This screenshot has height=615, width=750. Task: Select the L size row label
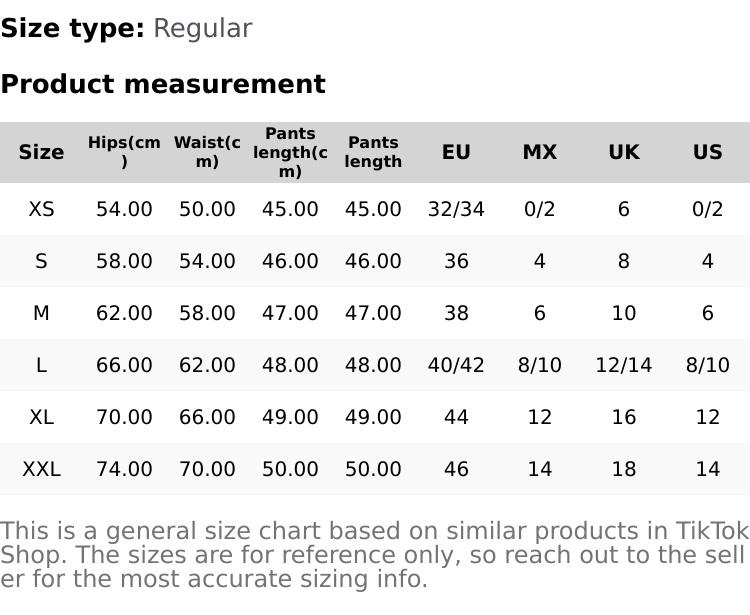tap(41, 365)
